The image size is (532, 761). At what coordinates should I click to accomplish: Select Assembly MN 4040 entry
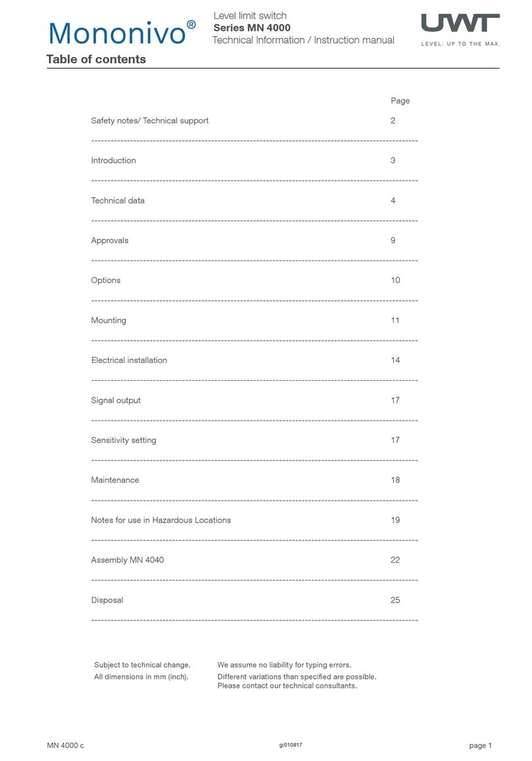(x=128, y=560)
